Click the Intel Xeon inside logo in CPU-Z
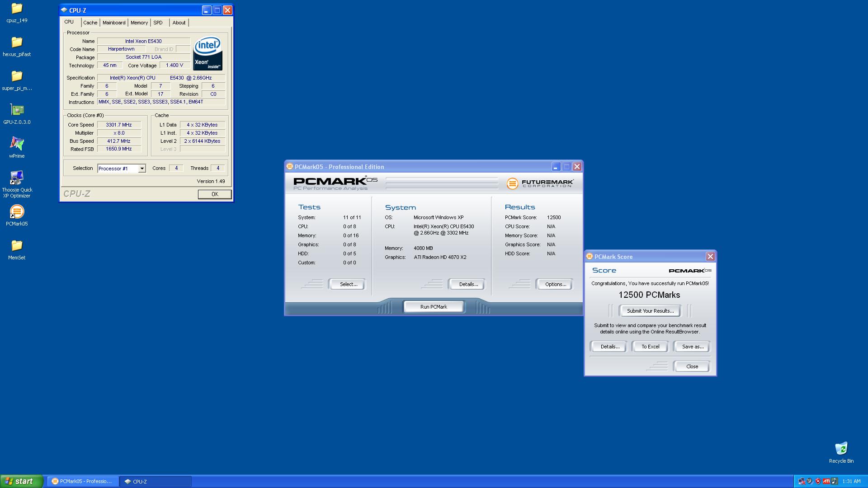Screen dimensions: 868x488 [208, 53]
